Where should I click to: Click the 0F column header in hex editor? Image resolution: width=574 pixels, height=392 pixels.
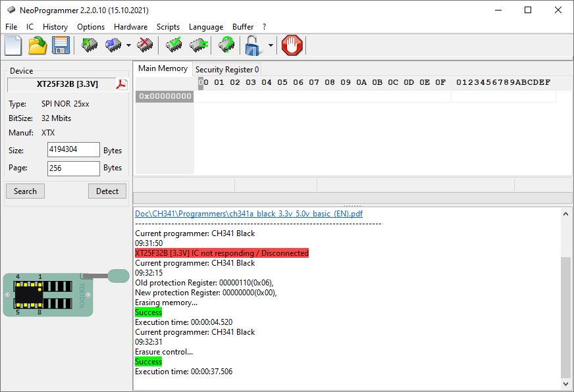pyautogui.click(x=440, y=83)
